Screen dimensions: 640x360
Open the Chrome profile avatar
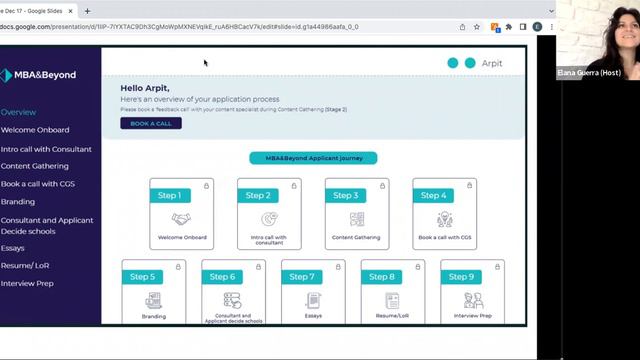tap(537, 27)
